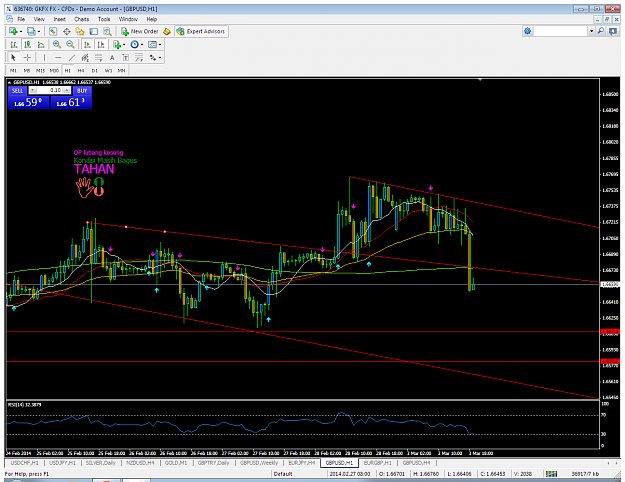Click the top-right search input box
This screenshot has width=625, height=482.
click(561, 31)
